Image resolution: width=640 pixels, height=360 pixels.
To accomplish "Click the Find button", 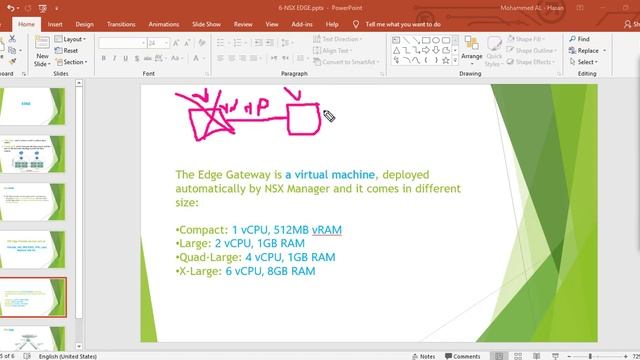I will tap(580, 39).
